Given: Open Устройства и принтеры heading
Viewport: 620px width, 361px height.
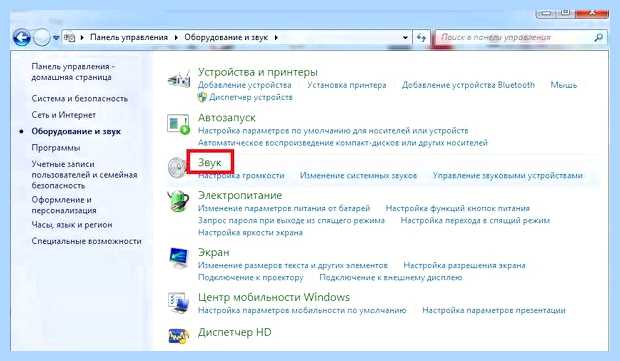Looking at the screenshot, I should coord(257,72).
